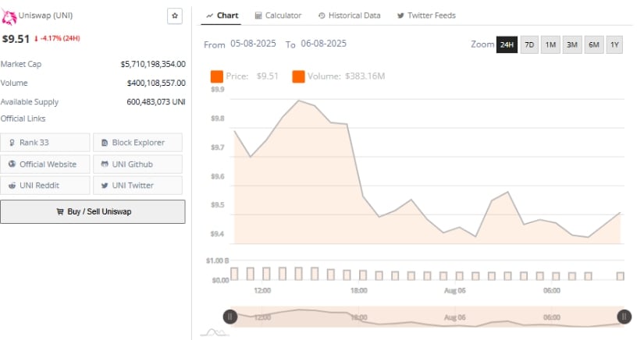Click the Uniswap unicorn logo icon
The image size is (644, 340).
9,17
